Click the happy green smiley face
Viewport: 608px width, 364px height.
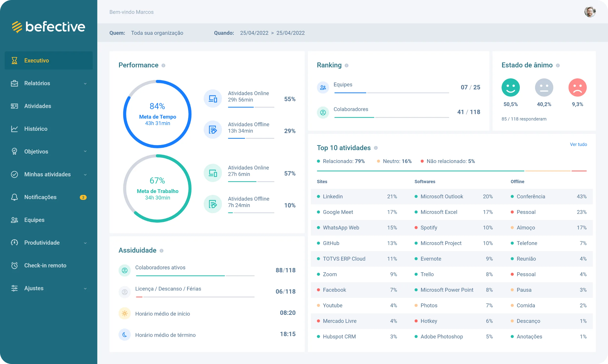click(x=511, y=88)
